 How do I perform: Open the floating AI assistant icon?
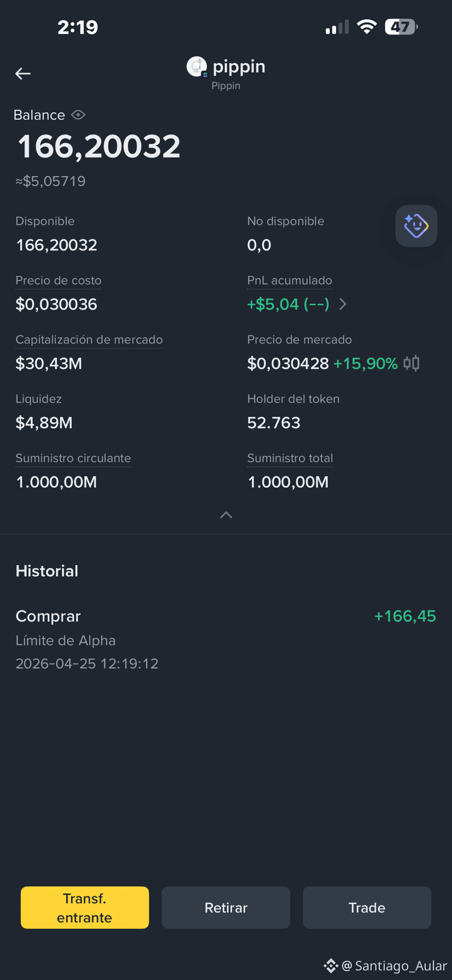[x=416, y=226]
